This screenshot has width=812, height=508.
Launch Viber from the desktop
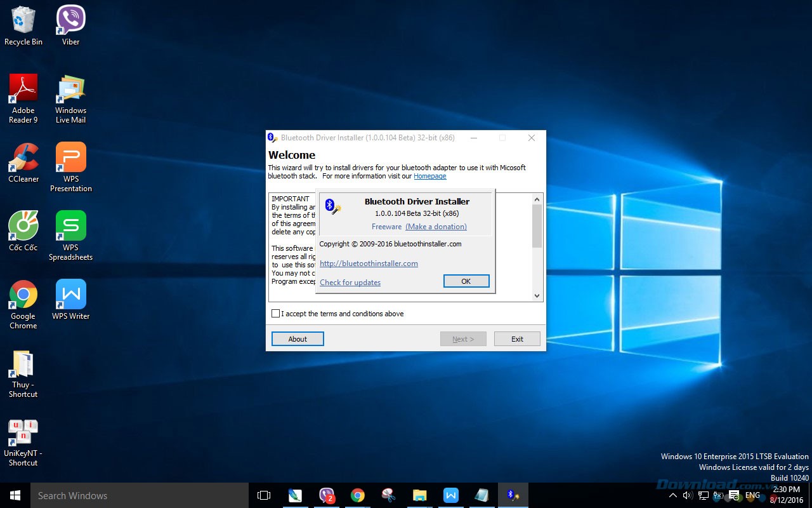[x=70, y=19]
